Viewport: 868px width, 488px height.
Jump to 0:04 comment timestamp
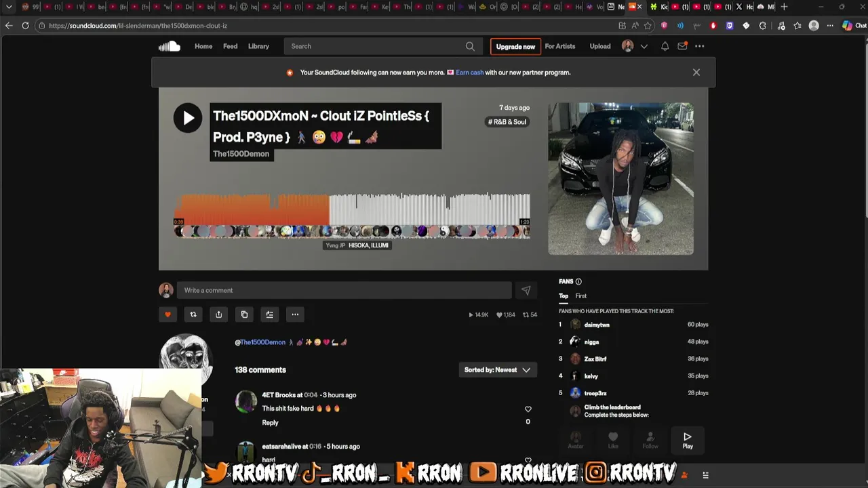(x=311, y=395)
